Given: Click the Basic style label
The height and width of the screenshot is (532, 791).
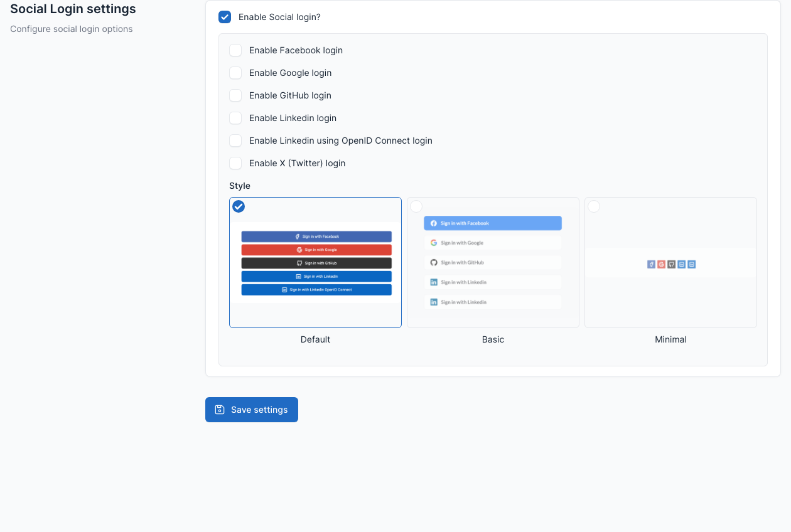Looking at the screenshot, I should click(x=493, y=339).
